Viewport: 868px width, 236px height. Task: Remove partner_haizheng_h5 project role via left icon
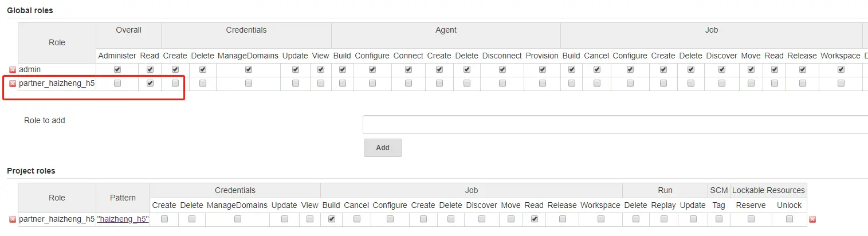coord(13,219)
